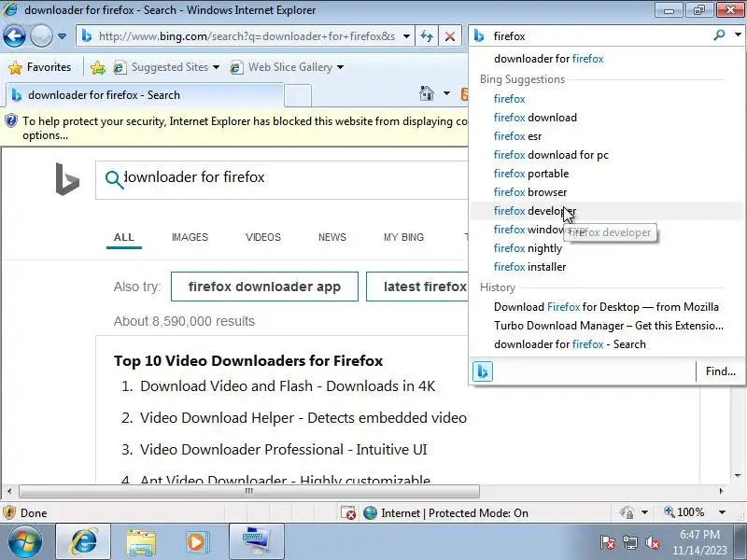Click the vertical scroll down arrow
This screenshot has width=747, height=560.
pos(738,476)
